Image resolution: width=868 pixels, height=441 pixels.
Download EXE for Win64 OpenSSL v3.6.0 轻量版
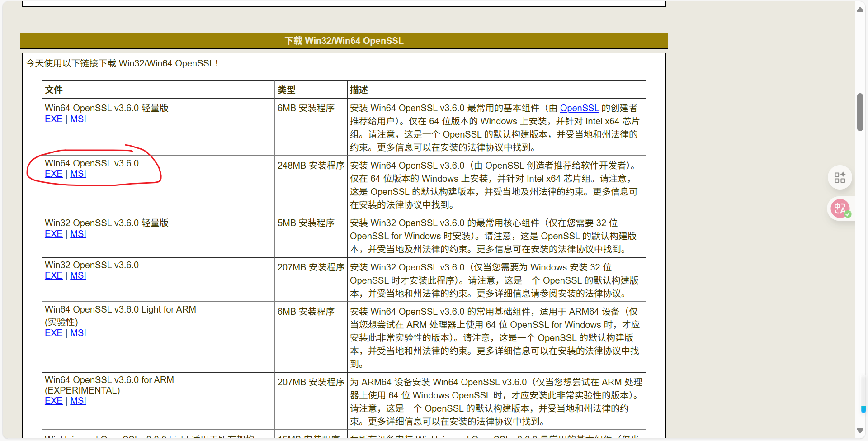pos(53,119)
